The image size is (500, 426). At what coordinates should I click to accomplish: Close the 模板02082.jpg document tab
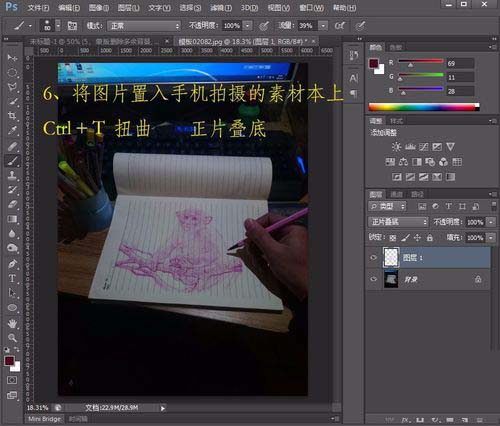[x=313, y=41]
